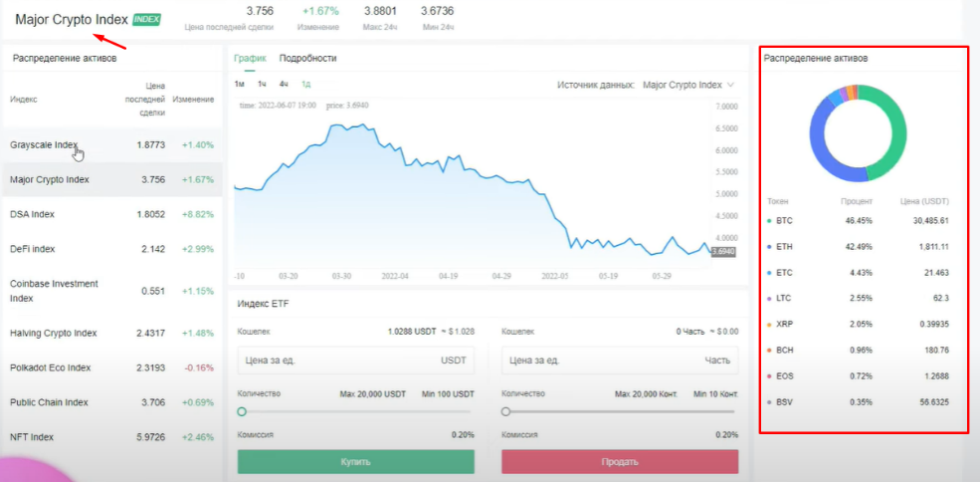
Task: Open the NFT Index row
Action: (x=111, y=437)
